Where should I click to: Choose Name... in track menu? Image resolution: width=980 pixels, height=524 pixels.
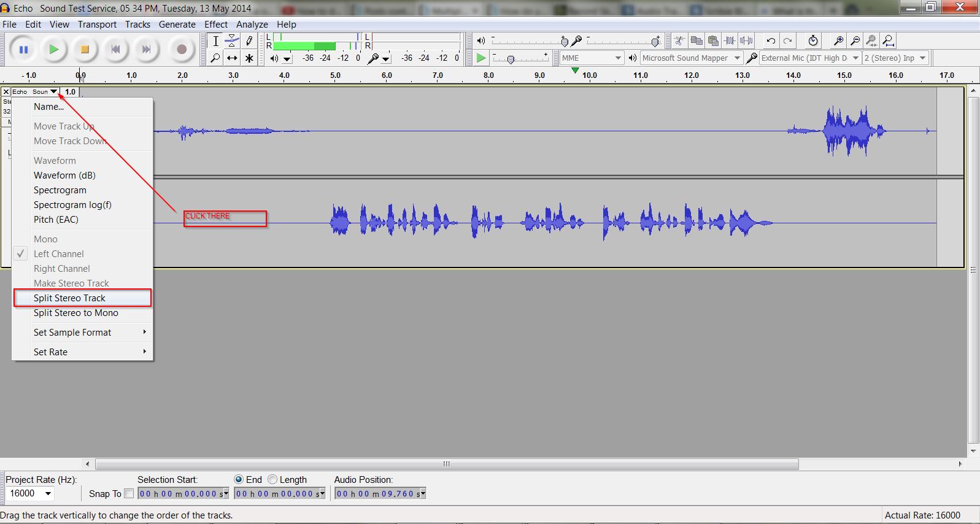[x=82, y=106]
